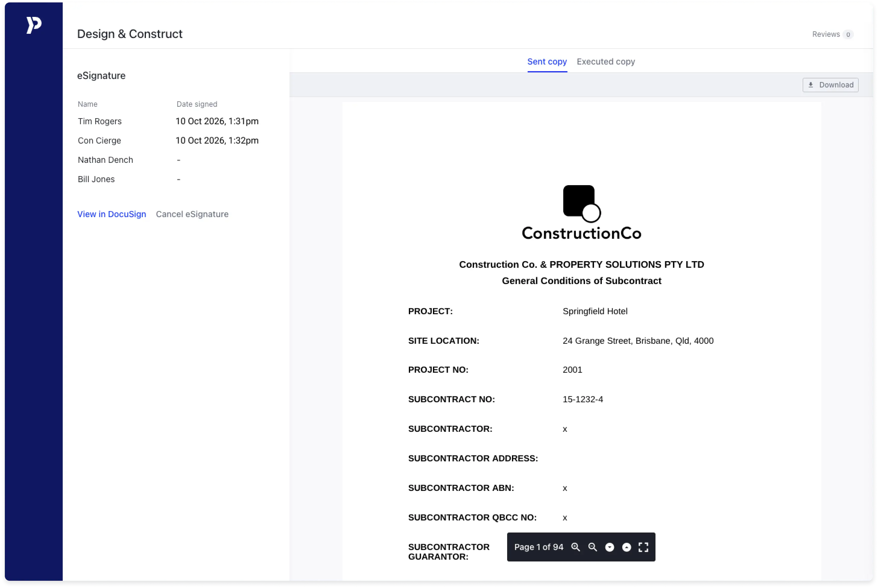The height and width of the screenshot is (588, 878).
Task: Click Cancel eSignature
Action: click(192, 214)
